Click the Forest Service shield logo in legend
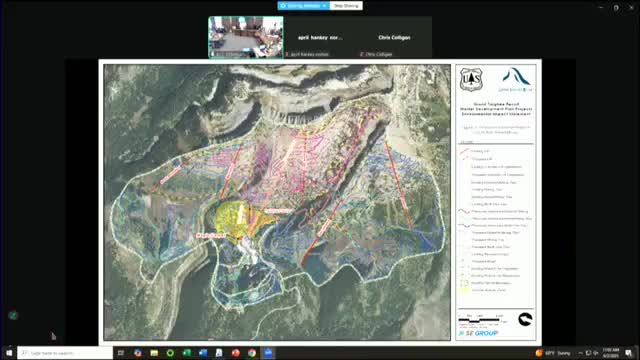This screenshot has height=360, width=640. (471, 80)
